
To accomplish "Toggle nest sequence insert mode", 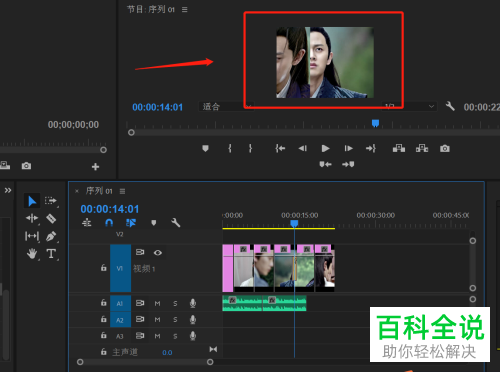I will click(x=87, y=222).
